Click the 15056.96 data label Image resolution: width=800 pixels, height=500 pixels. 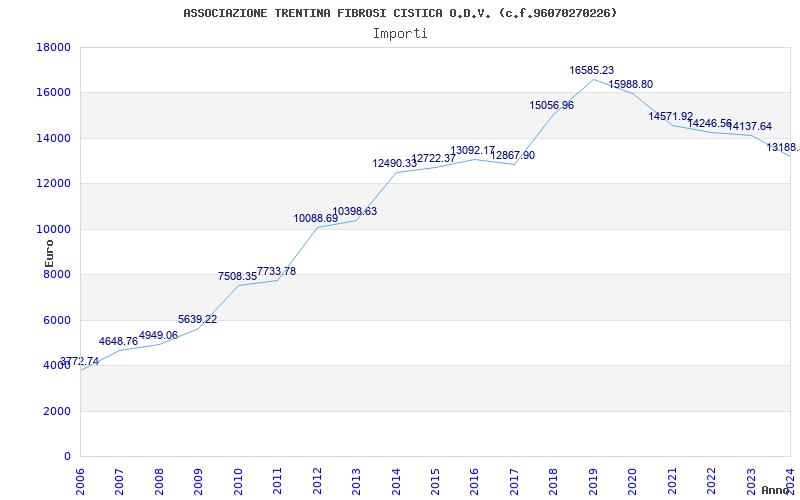[x=552, y=106]
